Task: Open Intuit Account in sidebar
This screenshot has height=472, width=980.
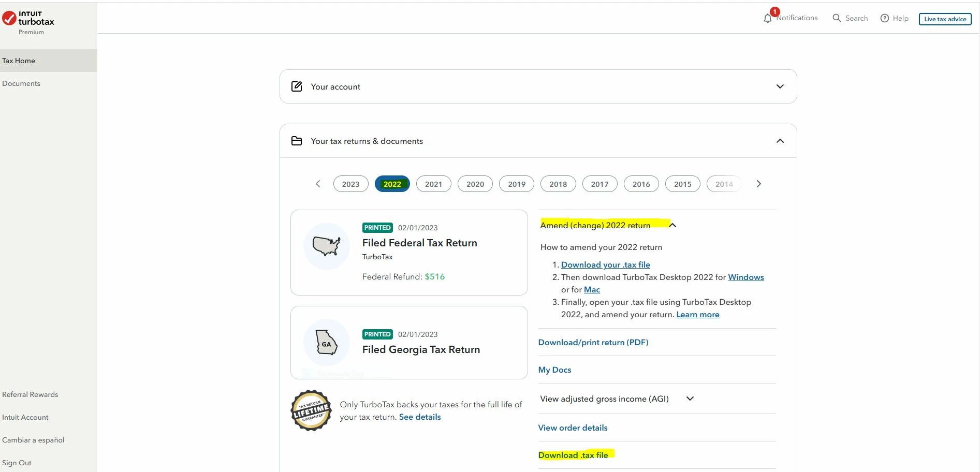Action: [25, 417]
